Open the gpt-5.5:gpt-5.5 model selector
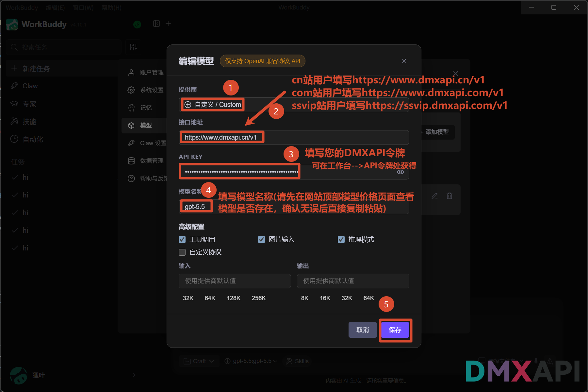The image size is (588, 392). pyautogui.click(x=251, y=361)
